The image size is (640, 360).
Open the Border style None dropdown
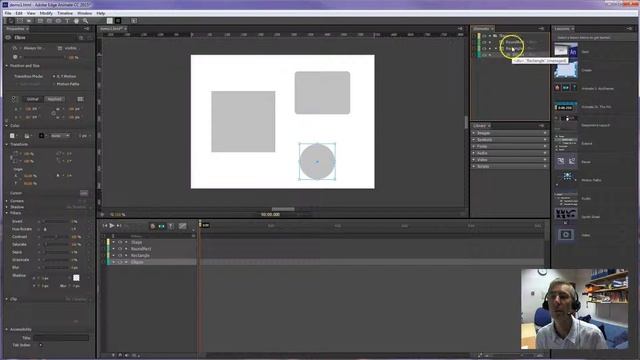[x=60, y=136]
